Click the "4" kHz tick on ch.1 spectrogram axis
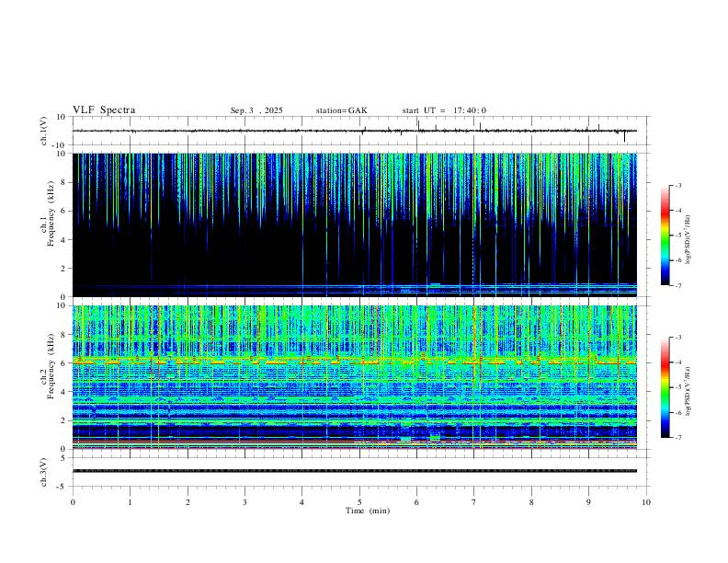 (64, 240)
